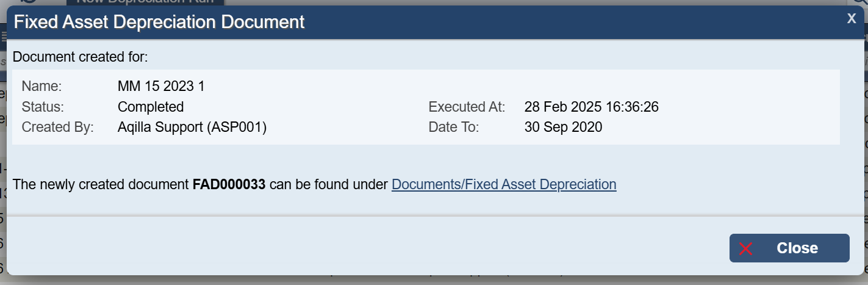Click the hamburger menu icon behind dialog

pos(3,37)
